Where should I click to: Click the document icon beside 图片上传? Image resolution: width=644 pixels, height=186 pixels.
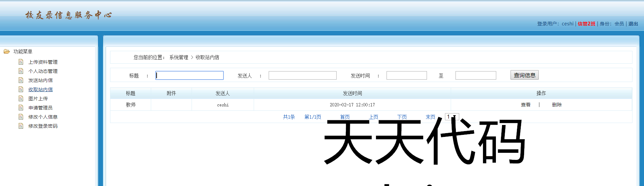point(21,99)
